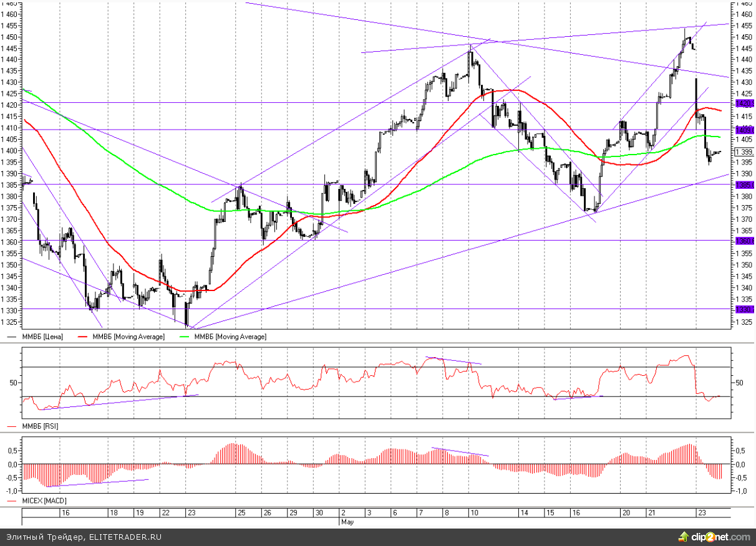Click the green Moving Average legend swatch

[185, 337]
